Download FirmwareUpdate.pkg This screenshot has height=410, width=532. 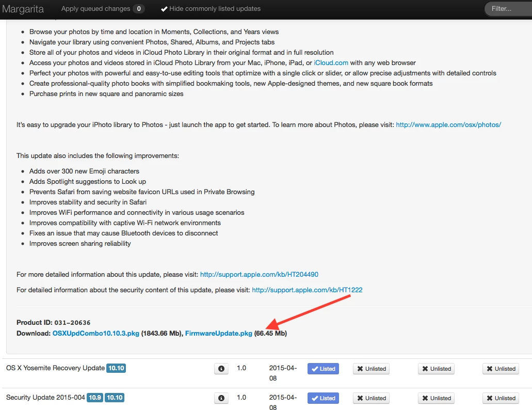click(218, 333)
